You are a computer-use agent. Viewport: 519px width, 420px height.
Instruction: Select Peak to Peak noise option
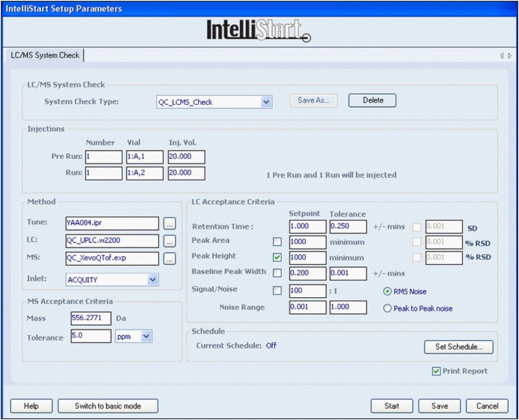[387, 308]
